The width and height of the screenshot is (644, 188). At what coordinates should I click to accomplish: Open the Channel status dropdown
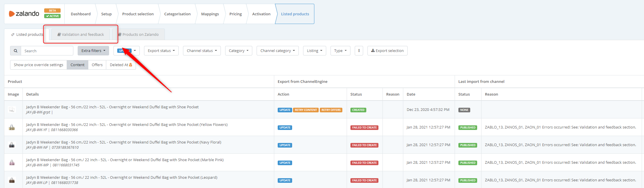202,51
